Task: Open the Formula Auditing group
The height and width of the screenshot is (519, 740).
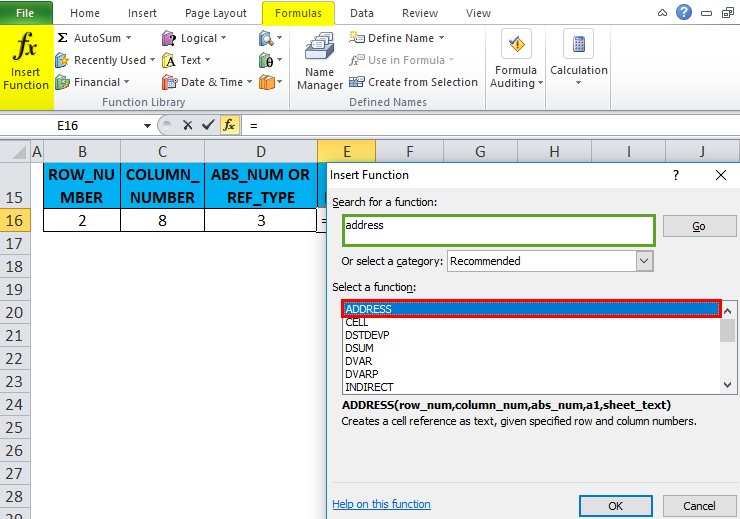Action: [516, 59]
